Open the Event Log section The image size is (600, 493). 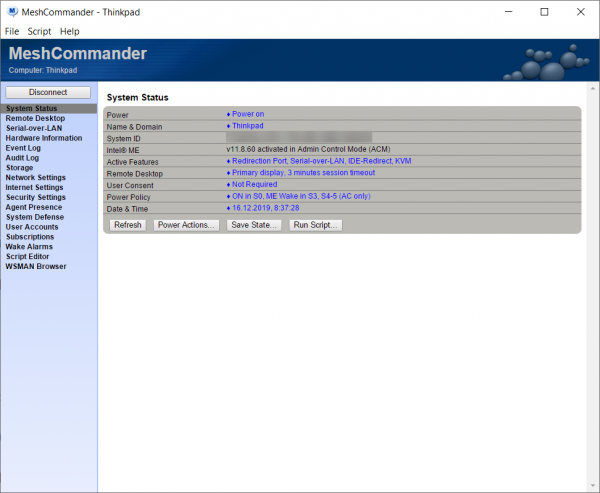coord(23,148)
